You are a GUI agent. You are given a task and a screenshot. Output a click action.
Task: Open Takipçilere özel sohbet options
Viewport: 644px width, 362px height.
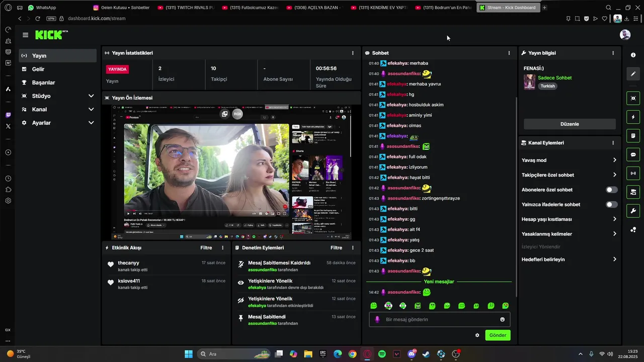[569, 175]
